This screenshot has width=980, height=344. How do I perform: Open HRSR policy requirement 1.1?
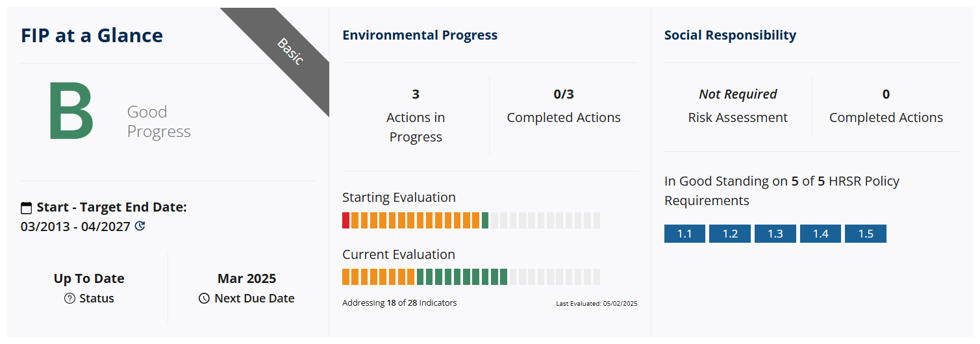(x=685, y=234)
